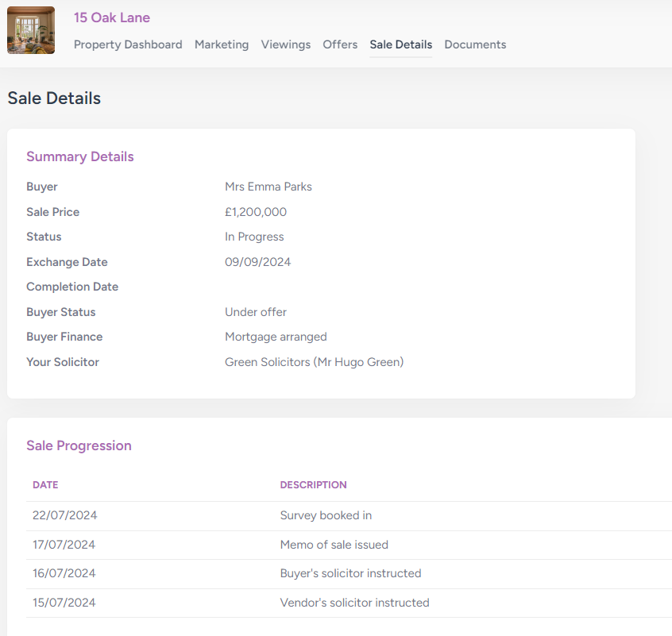Click Green Solicitors (Mr Hugo Green)

coord(314,362)
